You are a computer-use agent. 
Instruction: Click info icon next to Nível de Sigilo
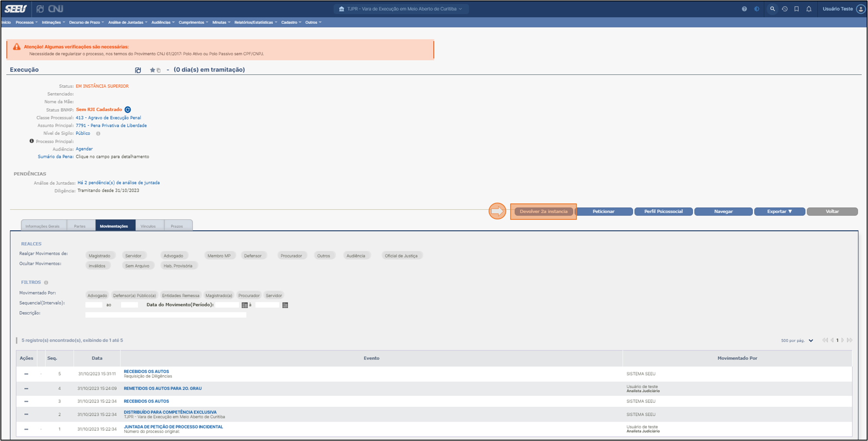[98, 133]
